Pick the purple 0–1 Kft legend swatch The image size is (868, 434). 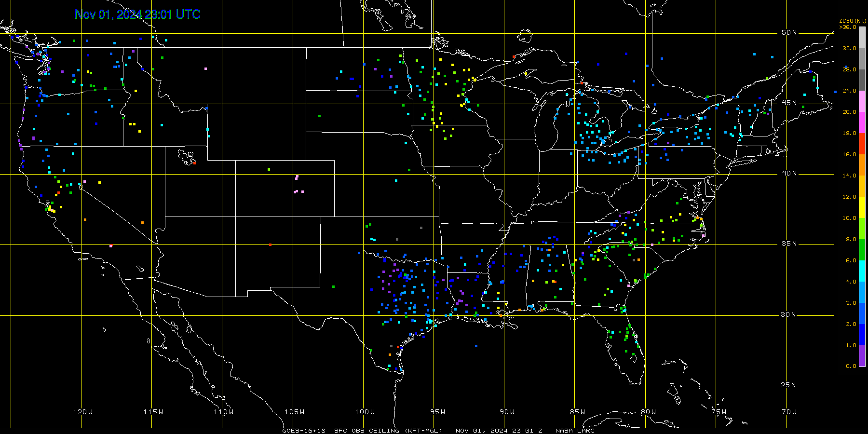(x=862, y=356)
